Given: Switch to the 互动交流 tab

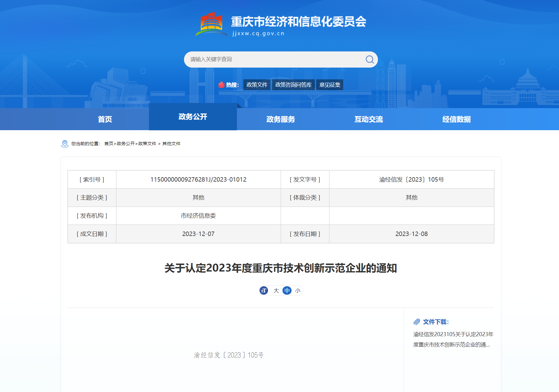Looking at the screenshot, I should (x=369, y=119).
